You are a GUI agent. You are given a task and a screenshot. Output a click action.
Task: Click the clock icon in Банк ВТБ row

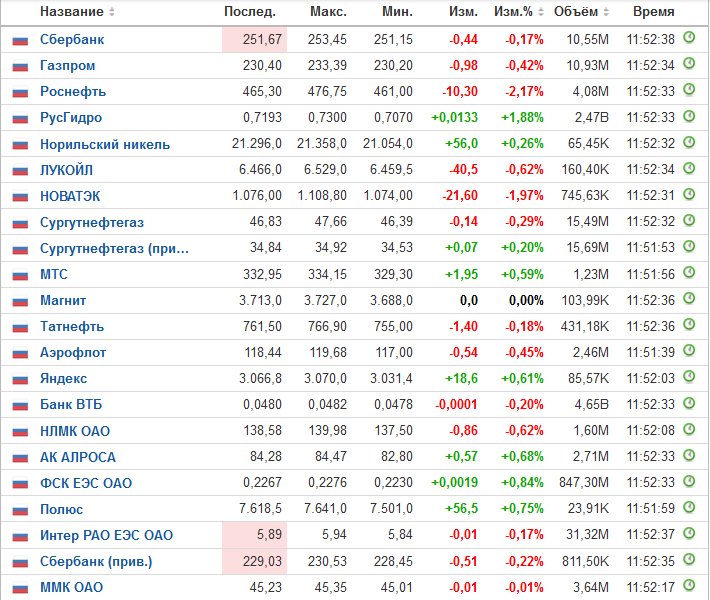pos(689,403)
